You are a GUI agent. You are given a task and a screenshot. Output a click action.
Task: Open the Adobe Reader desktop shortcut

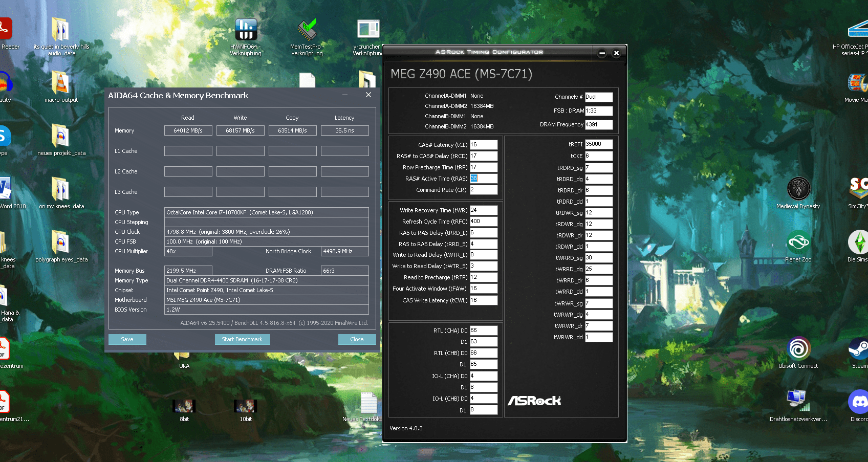[x=5, y=29]
